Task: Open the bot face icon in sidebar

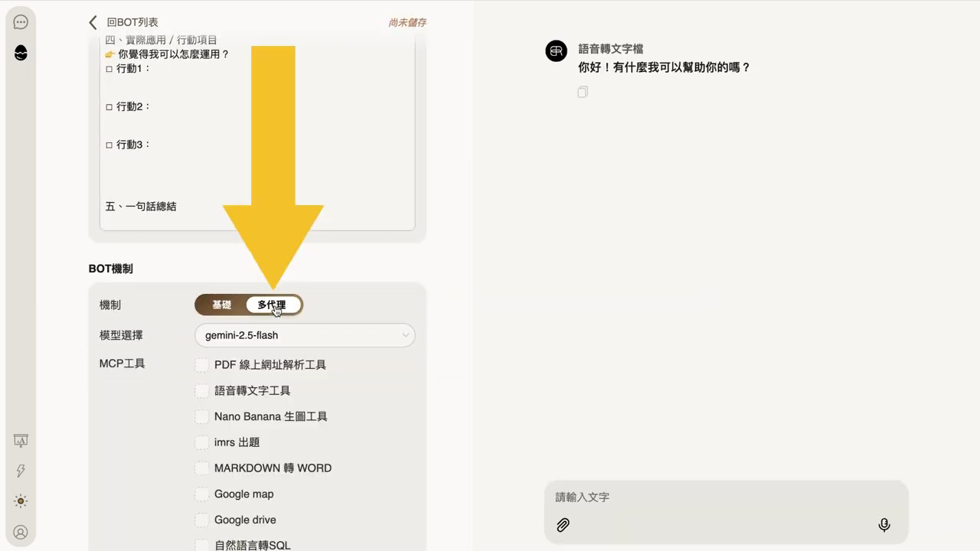Action: click(21, 53)
